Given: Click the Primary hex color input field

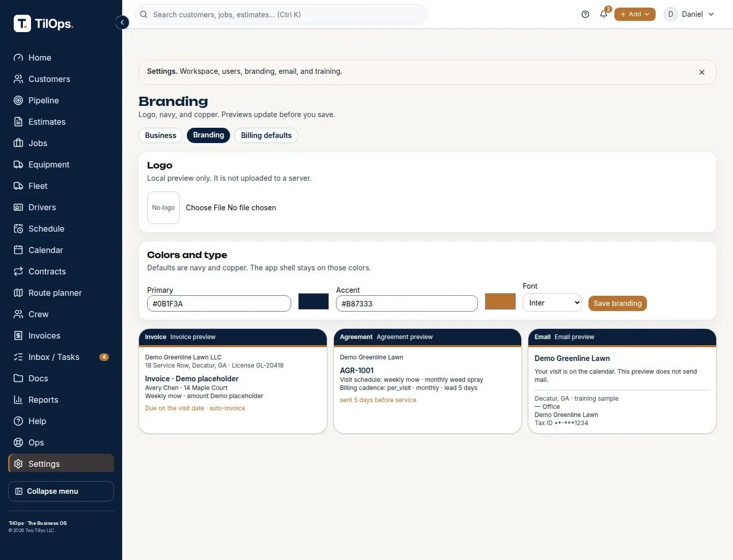Looking at the screenshot, I should [219, 303].
